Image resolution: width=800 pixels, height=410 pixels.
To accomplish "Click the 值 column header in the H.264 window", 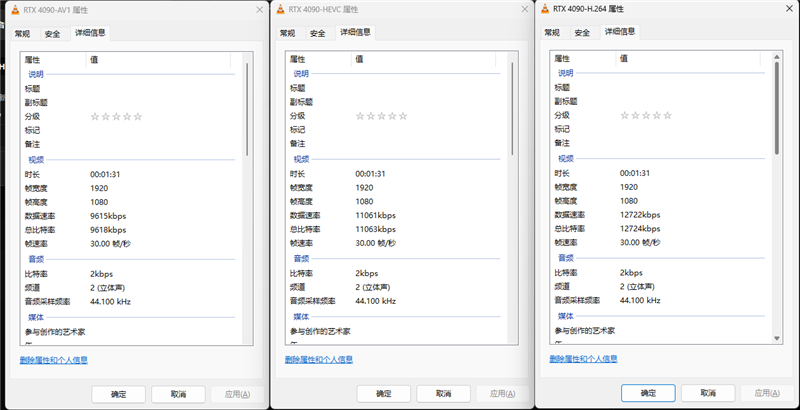I will [688, 59].
